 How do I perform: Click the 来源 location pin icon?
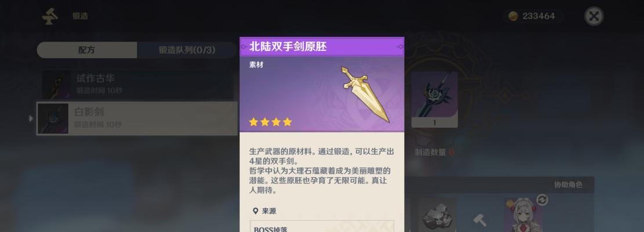(x=256, y=211)
